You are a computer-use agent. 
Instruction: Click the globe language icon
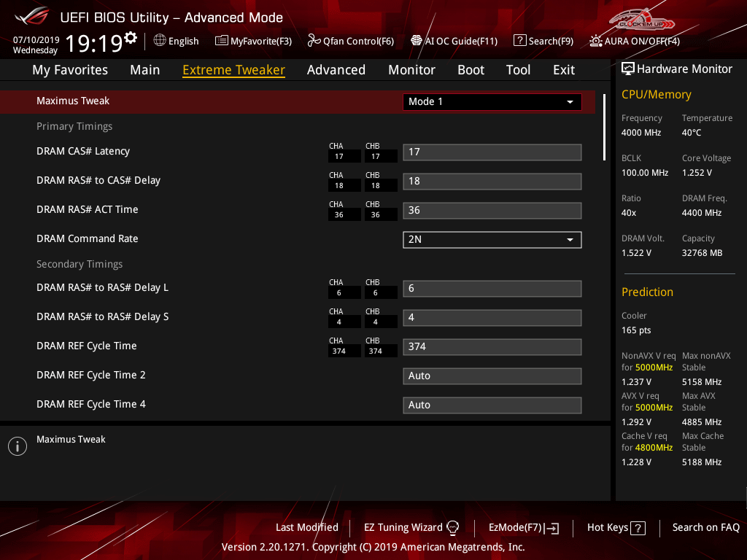click(x=160, y=41)
